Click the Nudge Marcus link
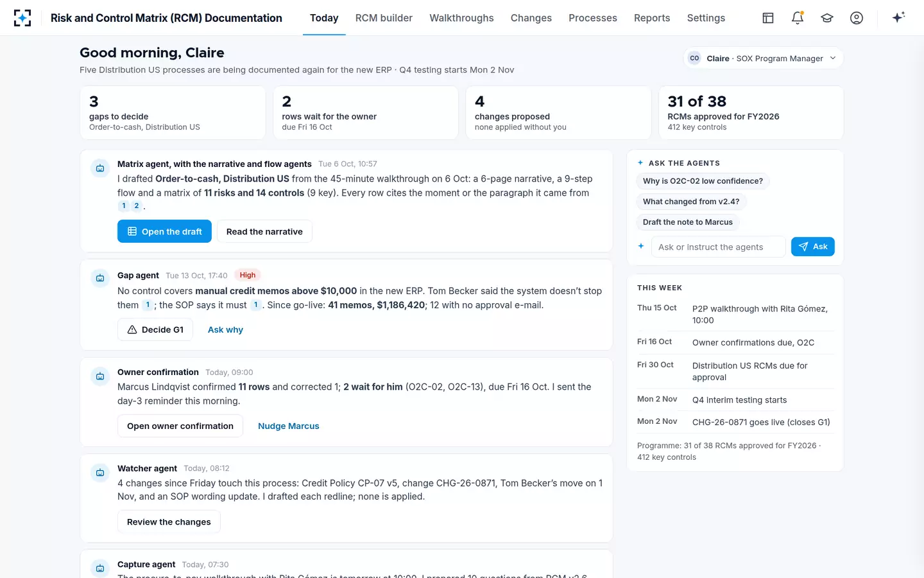This screenshot has width=924, height=578. 289,426
